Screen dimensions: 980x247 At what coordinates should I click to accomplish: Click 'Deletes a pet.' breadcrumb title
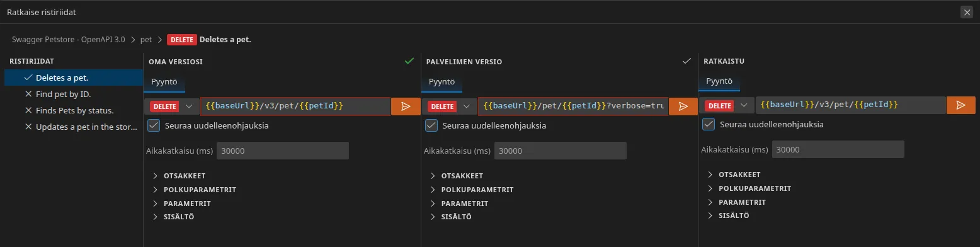click(225, 40)
